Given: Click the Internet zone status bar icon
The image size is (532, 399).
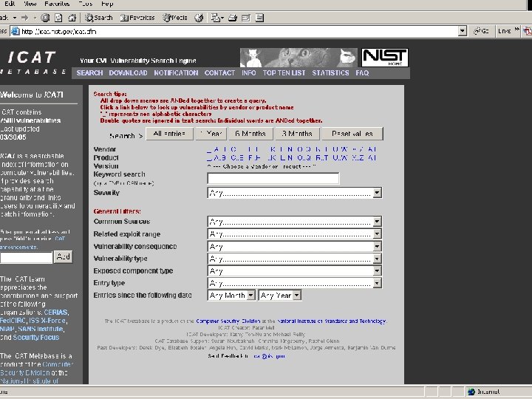Looking at the screenshot, I should 471,392.
